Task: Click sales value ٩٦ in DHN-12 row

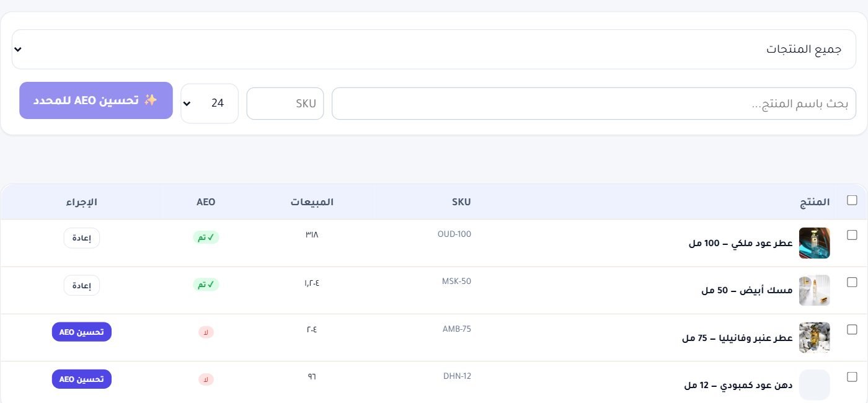Action: pyautogui.click(x=312, y=376)
